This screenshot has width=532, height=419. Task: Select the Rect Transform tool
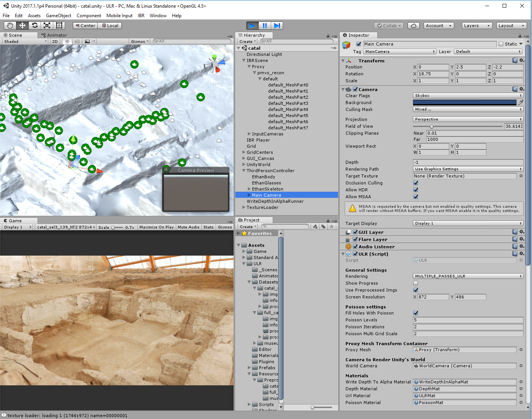pyautogui.click(x=59, y=26)
